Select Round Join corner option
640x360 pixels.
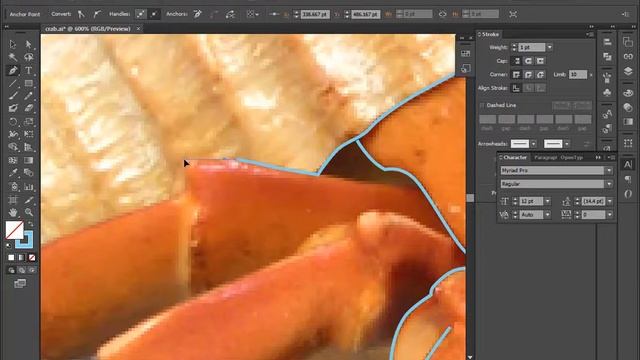(529, 75)
